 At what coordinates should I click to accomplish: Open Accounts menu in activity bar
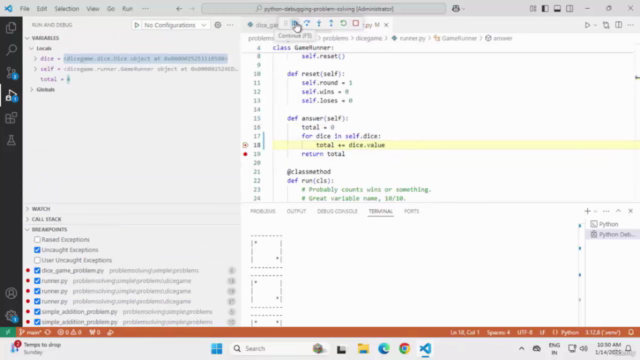(x=11, y=293)
